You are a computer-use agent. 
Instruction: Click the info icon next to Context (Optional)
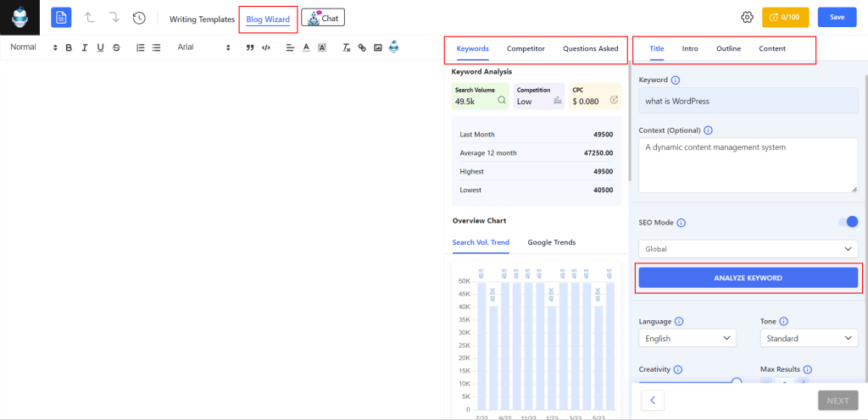click(x=708, y=131)
